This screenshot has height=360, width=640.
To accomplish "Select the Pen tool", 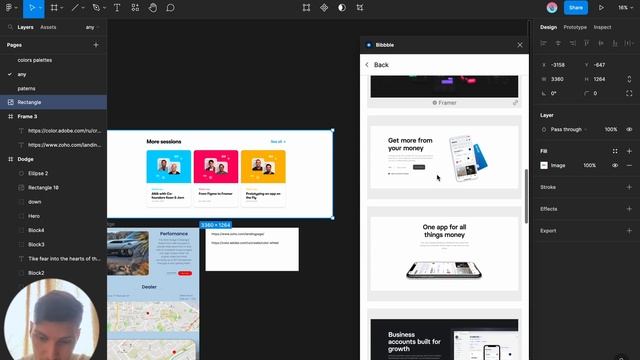I will pyautogui.click(x=96, y=8).
